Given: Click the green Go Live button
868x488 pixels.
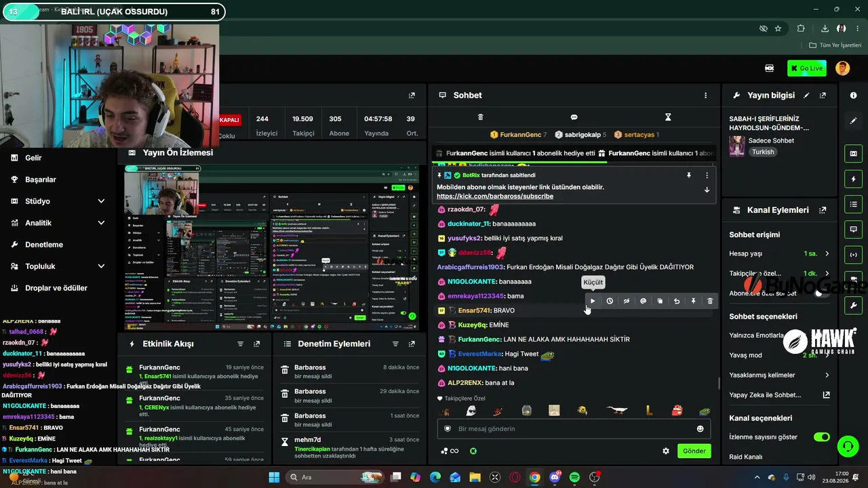Looking at the screenshot, I should pos(807,68).
